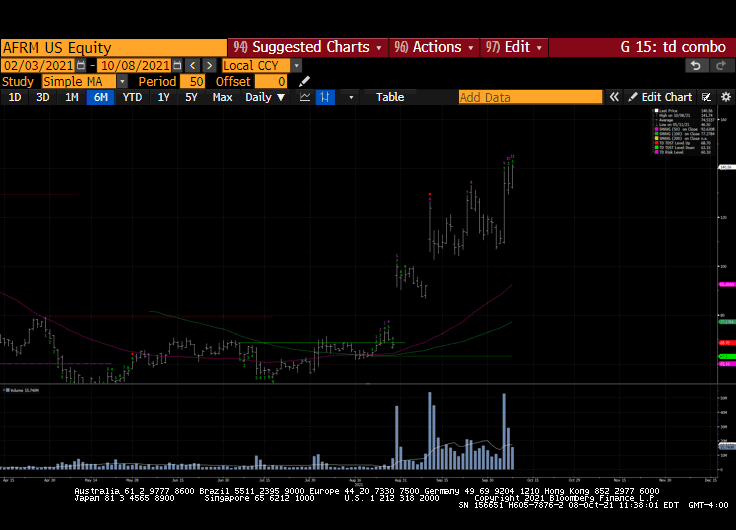Click the AFRM US Equity security field
The width and height of the screenshot is (736, 530).
(114, 47)
